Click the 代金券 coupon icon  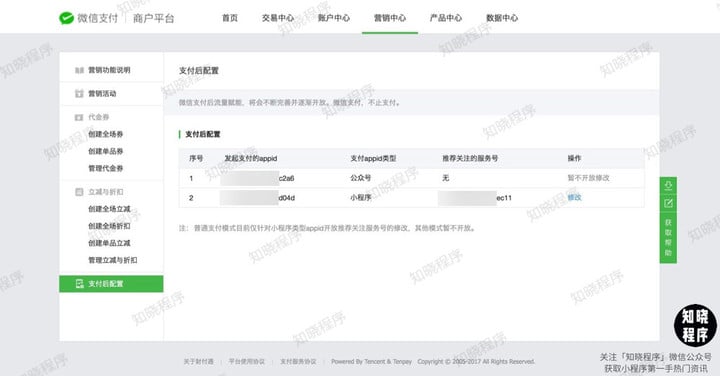(x=79, y=117)
